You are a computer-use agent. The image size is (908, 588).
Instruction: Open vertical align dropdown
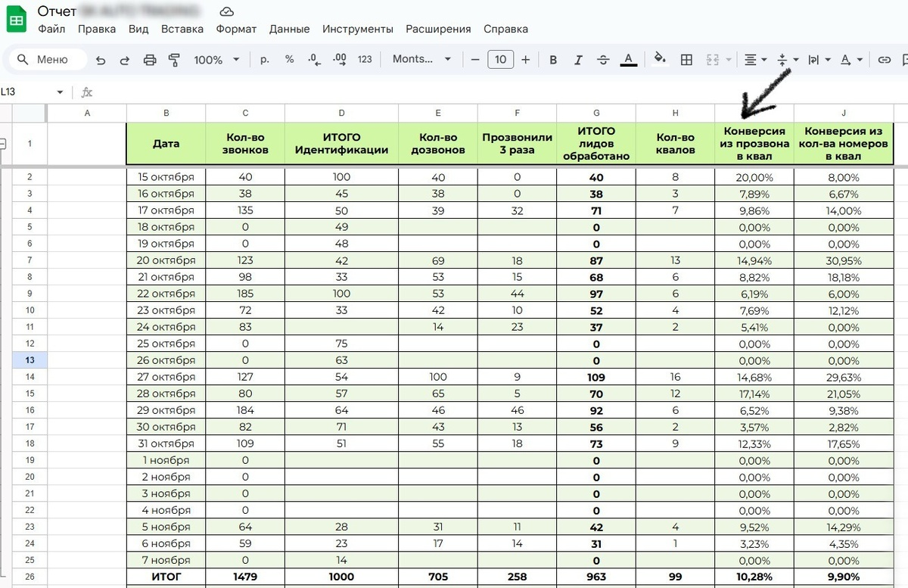pos(787,60)
